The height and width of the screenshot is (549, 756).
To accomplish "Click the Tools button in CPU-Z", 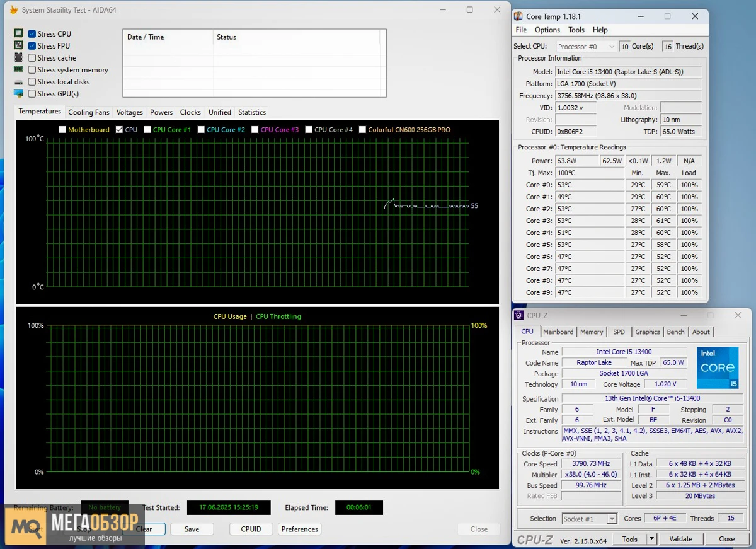I will click(x=630, y=539).
